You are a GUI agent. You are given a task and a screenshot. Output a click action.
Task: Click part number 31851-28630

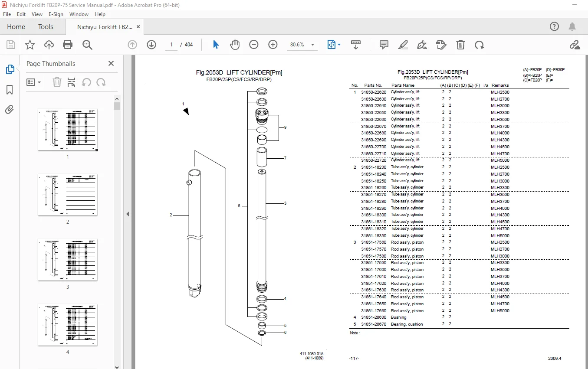374,317
